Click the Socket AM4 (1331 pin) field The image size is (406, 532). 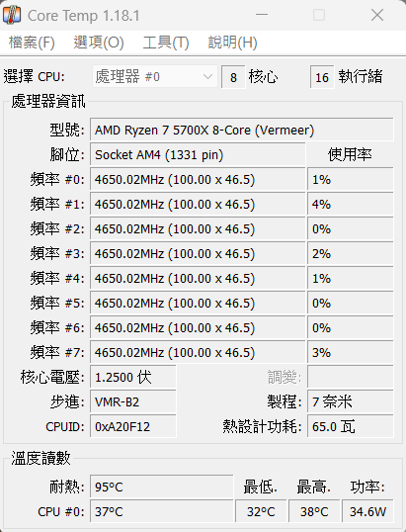point(198,154)
